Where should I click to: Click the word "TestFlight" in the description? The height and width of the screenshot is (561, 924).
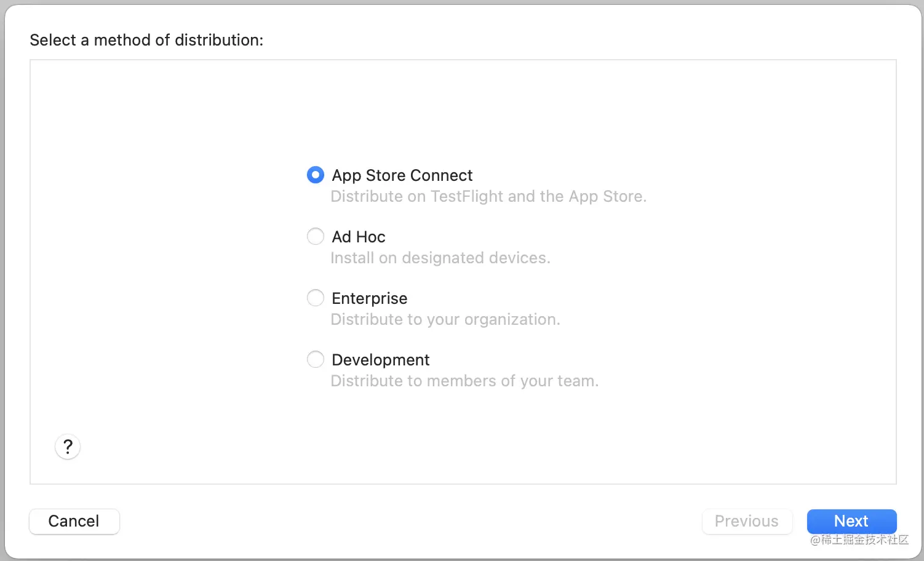(467, 196)
